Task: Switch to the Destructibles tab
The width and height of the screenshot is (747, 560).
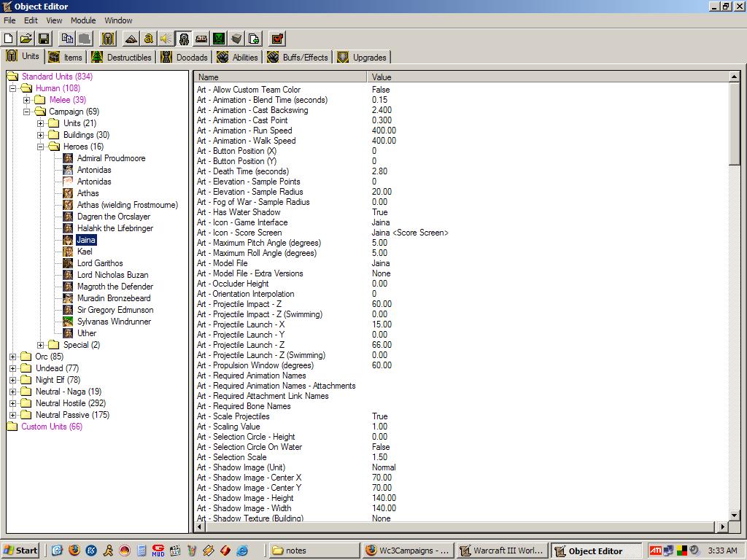Action: tap(122, 57)
